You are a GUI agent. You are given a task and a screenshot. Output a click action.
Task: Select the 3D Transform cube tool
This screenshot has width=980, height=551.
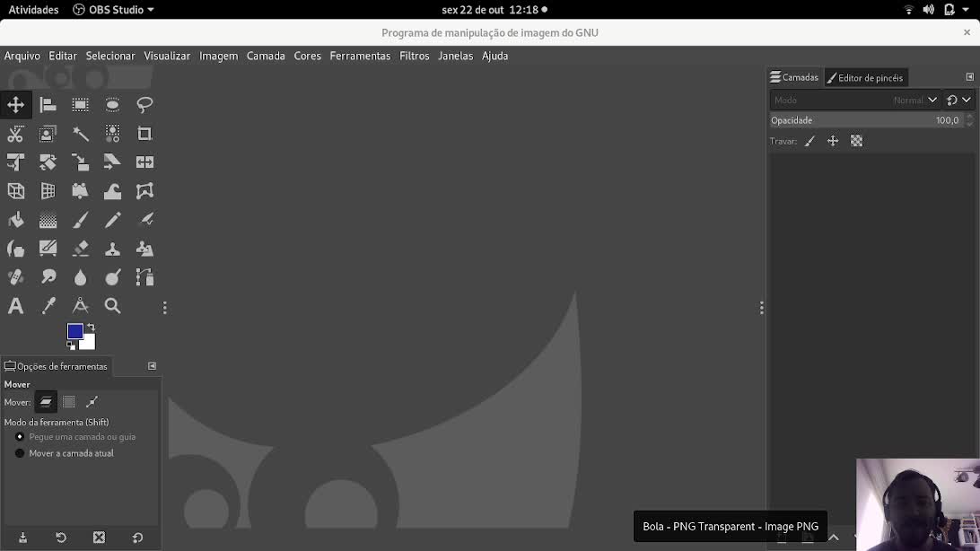[15, 190]
